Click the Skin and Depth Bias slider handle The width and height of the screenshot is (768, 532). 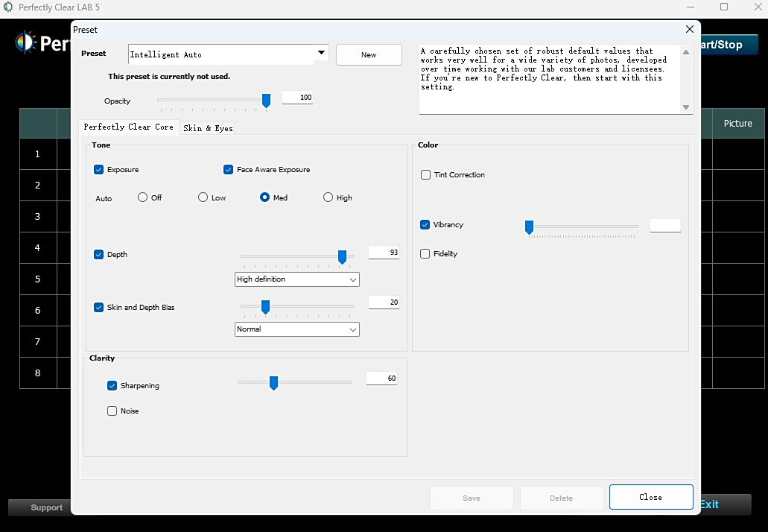pyautogui.click(x=265, y=307)
